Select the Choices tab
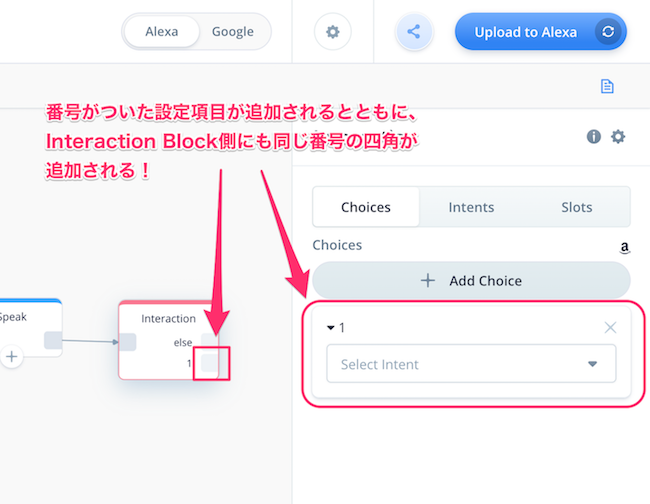This screenshot has height=504, width=650. pos(366,207)
